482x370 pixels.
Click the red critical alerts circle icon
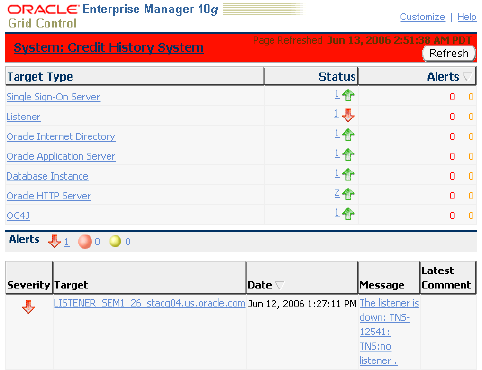pos(85,242)
